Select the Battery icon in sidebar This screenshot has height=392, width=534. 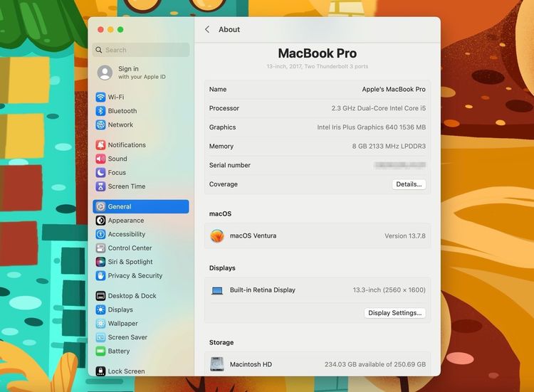click(x=100, y=351)
